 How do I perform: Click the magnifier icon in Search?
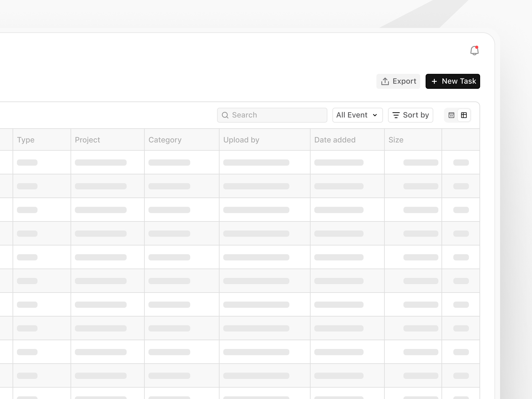pos(225,115)
